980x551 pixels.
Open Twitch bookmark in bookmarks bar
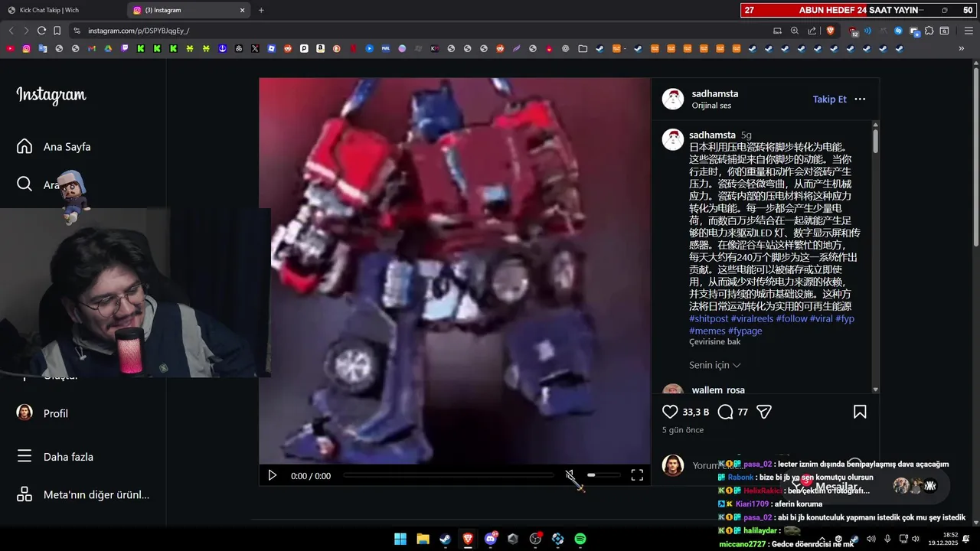point(124,48)
